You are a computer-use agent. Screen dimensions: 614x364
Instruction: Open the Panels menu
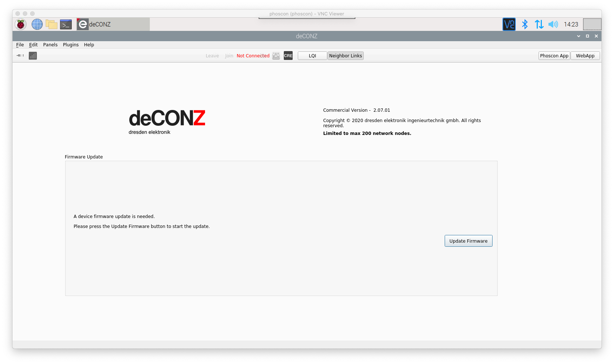tap(50, 44)
